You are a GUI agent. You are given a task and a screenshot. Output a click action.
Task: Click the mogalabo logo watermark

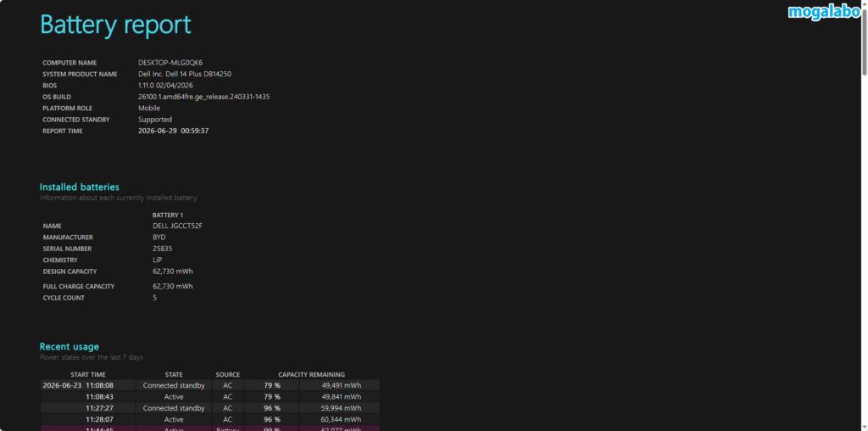[824, 12]
